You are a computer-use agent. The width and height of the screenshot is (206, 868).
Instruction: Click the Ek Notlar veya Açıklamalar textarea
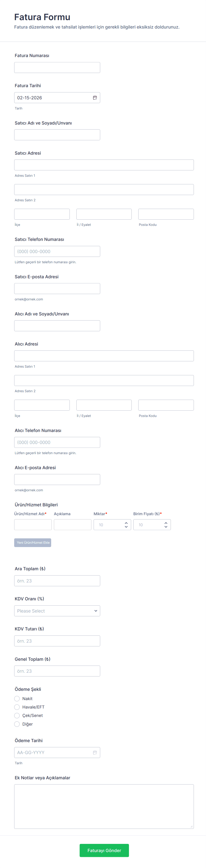[x=104, y=806]
